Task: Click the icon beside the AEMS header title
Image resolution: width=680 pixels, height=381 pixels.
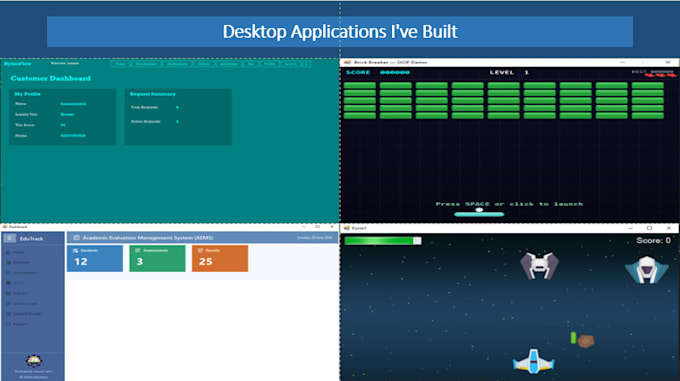Action: pos(76,238)
